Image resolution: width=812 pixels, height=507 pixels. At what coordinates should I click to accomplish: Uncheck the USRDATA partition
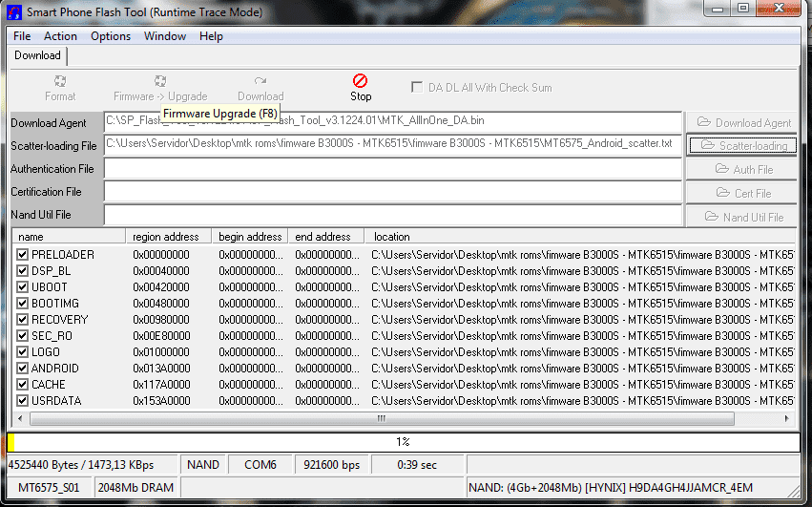22,401
